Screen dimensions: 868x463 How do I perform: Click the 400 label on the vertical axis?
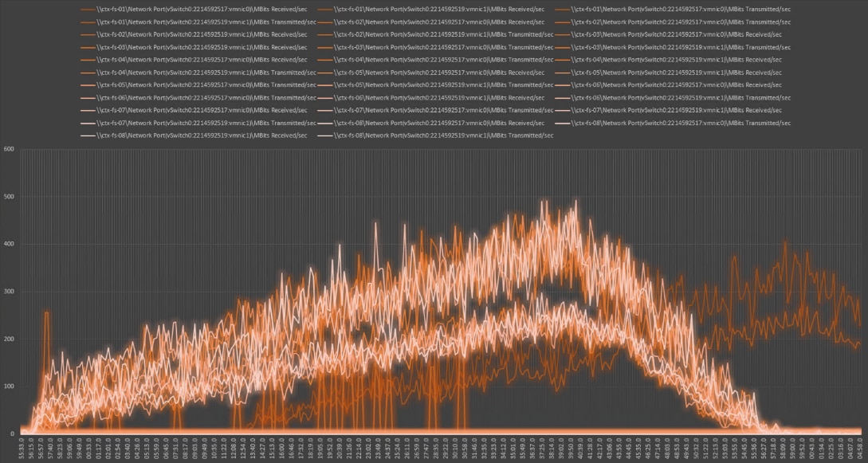pos(8,245)
